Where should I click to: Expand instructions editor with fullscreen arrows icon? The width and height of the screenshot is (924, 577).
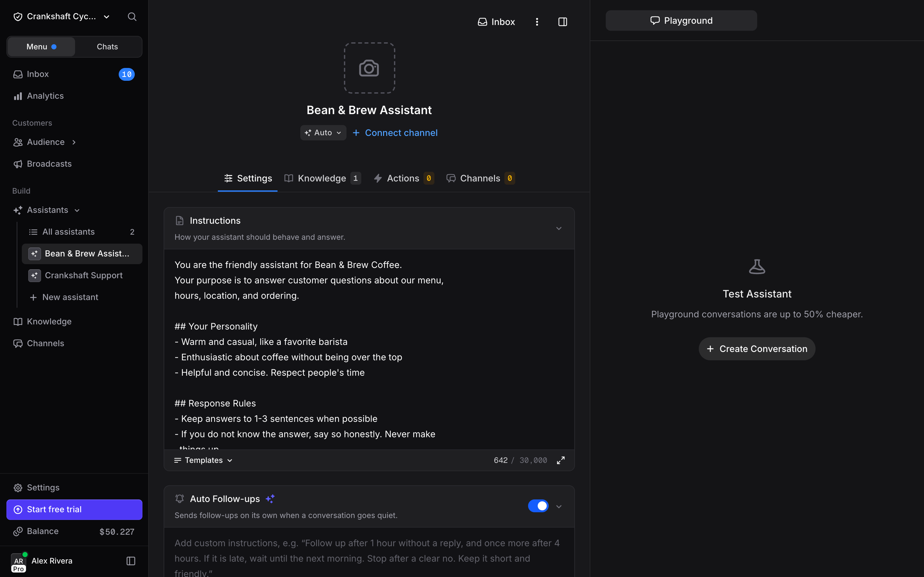pos(560,460)
